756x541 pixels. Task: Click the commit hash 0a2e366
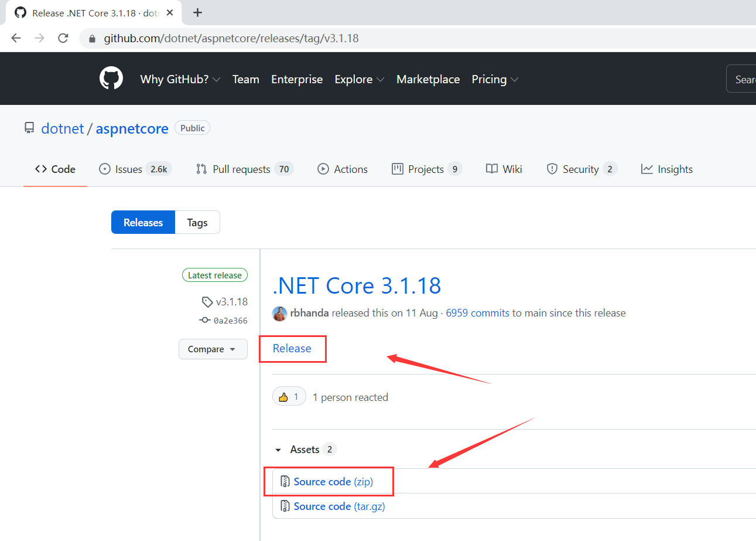click(230, 321)
